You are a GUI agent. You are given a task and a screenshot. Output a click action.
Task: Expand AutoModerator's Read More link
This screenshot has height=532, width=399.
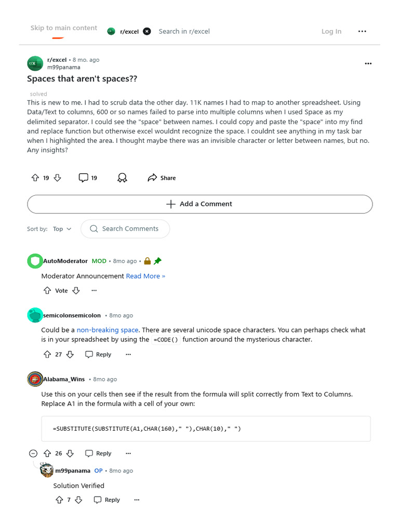(x=145, y=276)
